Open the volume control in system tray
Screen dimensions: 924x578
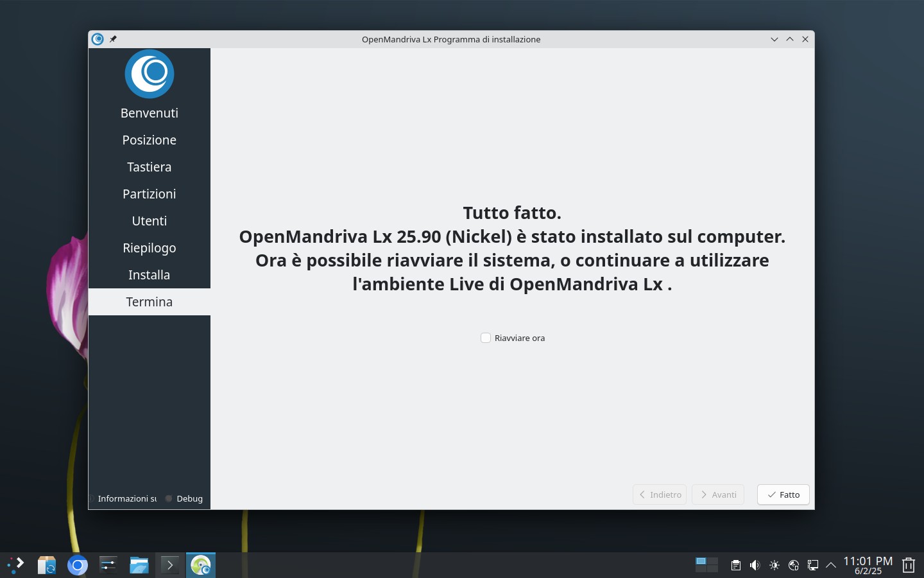[755, 565]
